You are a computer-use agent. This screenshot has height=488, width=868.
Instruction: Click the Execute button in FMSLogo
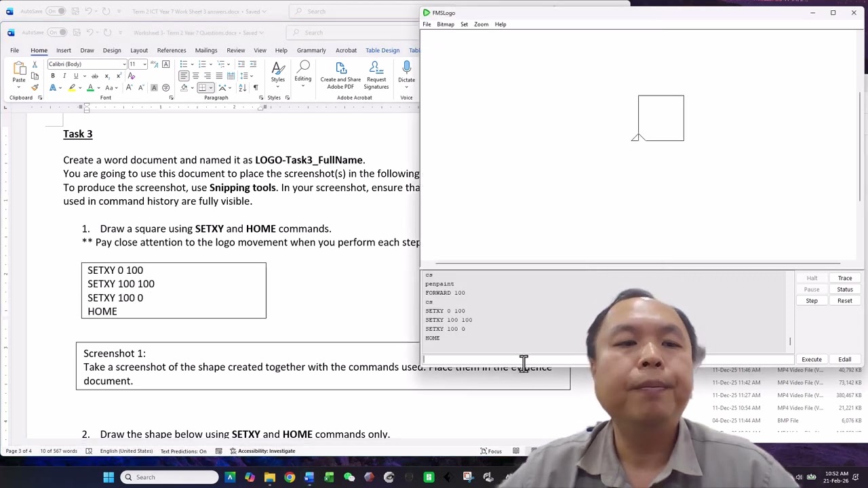(x=812, y=359)
